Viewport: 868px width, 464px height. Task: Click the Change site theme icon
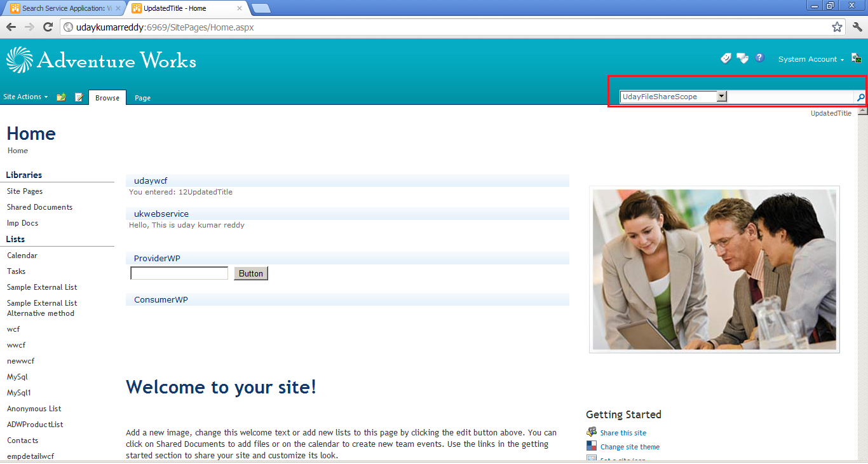coord(592,446)
